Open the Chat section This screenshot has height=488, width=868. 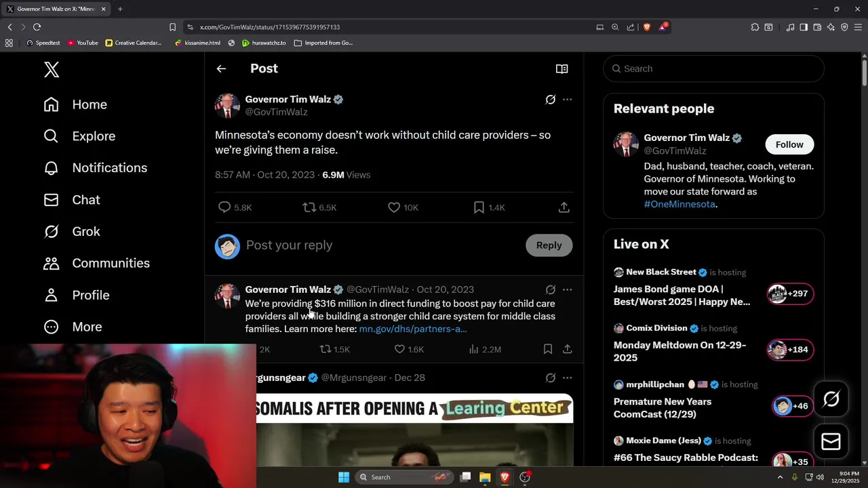(71, 200)
